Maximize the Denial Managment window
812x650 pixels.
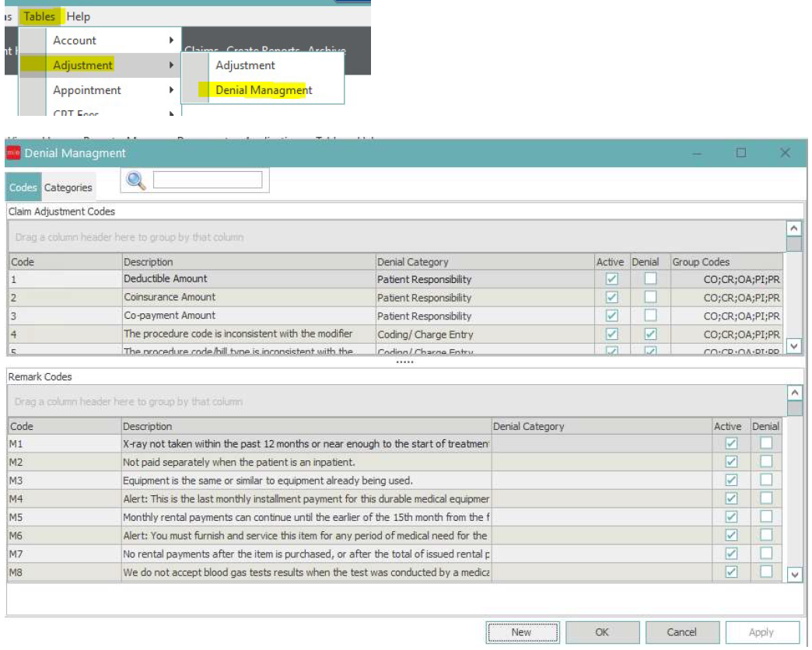(741, 153)
